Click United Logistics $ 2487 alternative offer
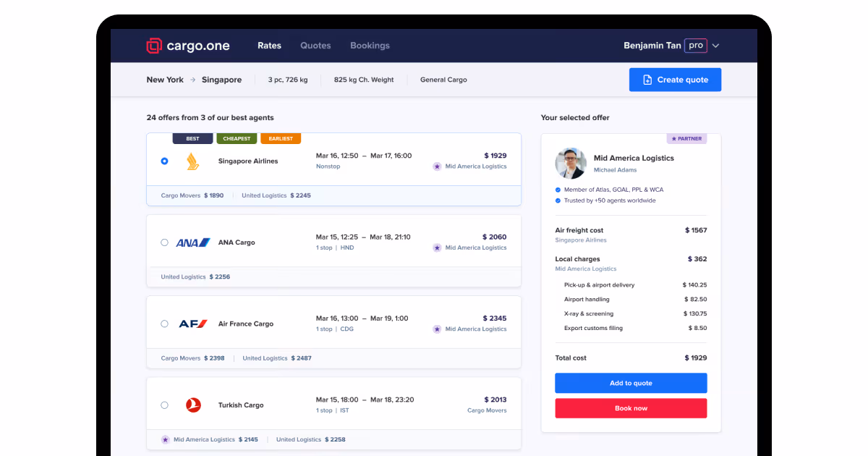 tap(277, 358)
